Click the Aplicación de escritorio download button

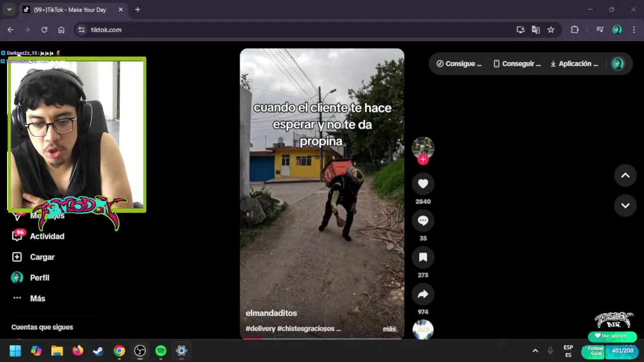574,64
